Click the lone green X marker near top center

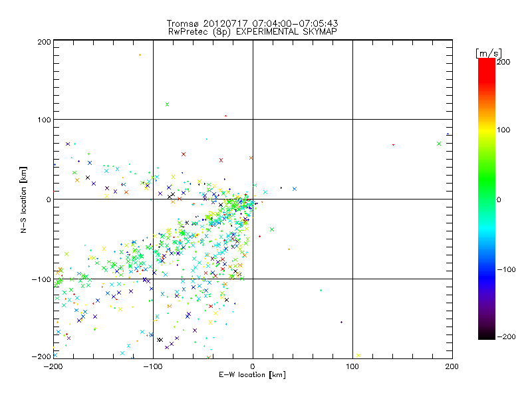pos(167,104)
